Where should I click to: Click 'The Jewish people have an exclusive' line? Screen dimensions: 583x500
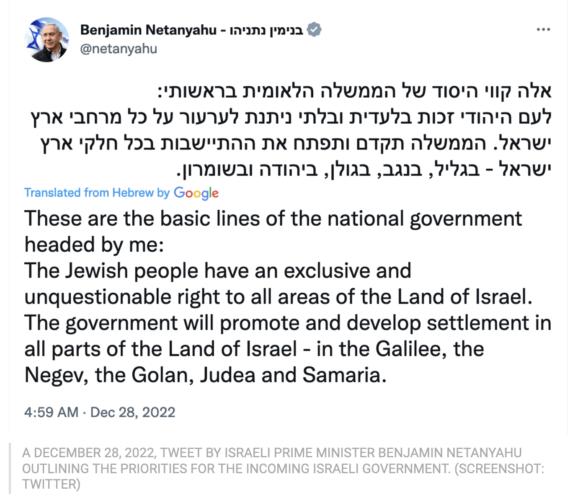pos(218,271)
